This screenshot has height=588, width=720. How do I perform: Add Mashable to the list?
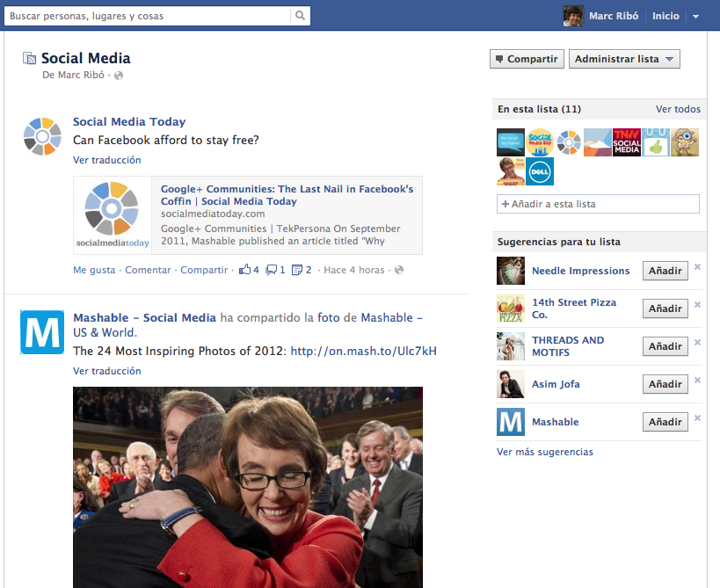(665, 422)
